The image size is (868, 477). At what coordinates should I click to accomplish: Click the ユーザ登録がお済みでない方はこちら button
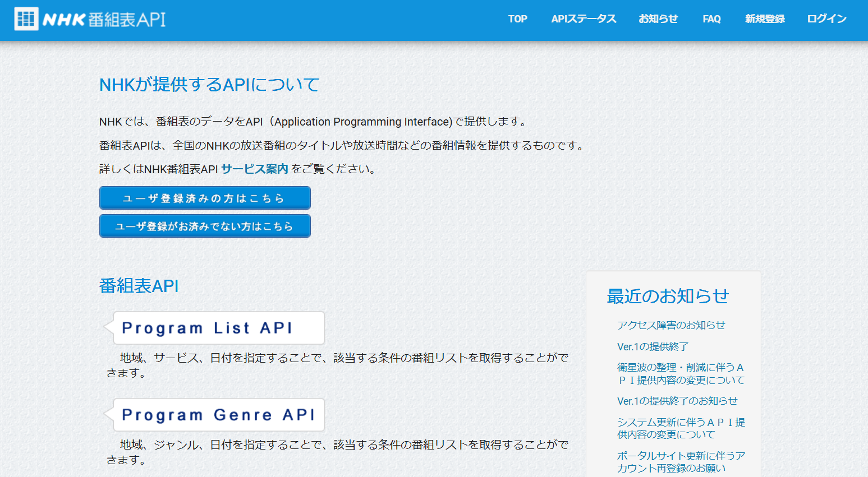[205, 226]
